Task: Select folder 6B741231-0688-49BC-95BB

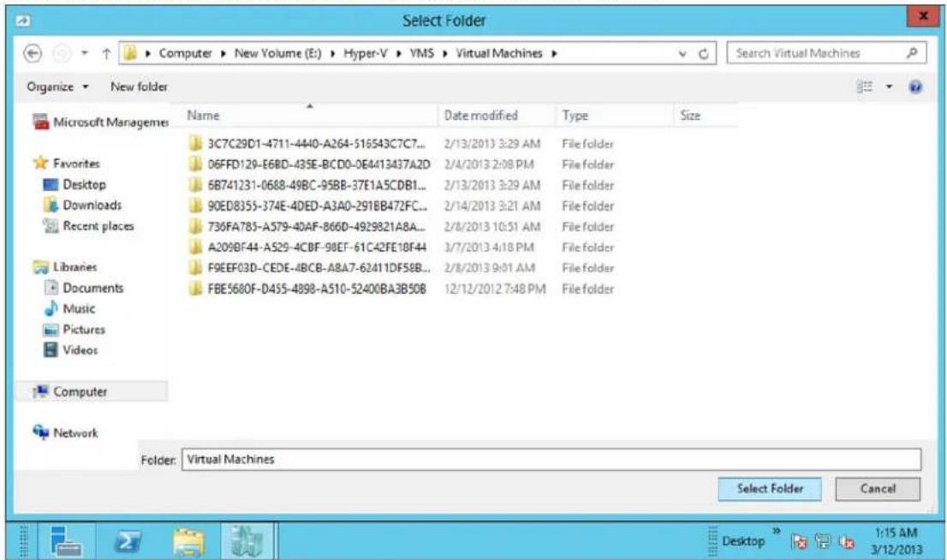Action: point(317,185)
